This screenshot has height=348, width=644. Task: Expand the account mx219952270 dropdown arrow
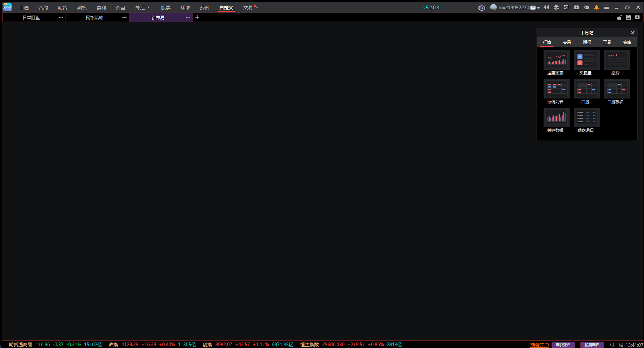pyautogui.click(x=538, y=8)
